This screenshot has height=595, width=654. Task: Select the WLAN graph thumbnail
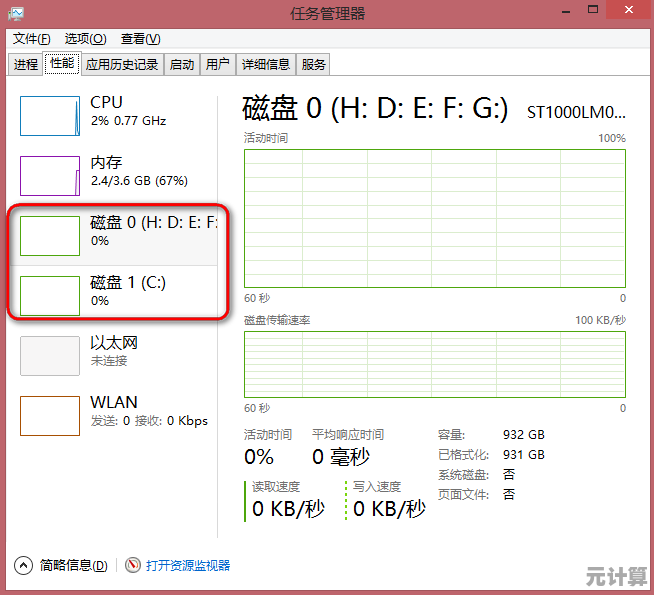click(50, 416)
